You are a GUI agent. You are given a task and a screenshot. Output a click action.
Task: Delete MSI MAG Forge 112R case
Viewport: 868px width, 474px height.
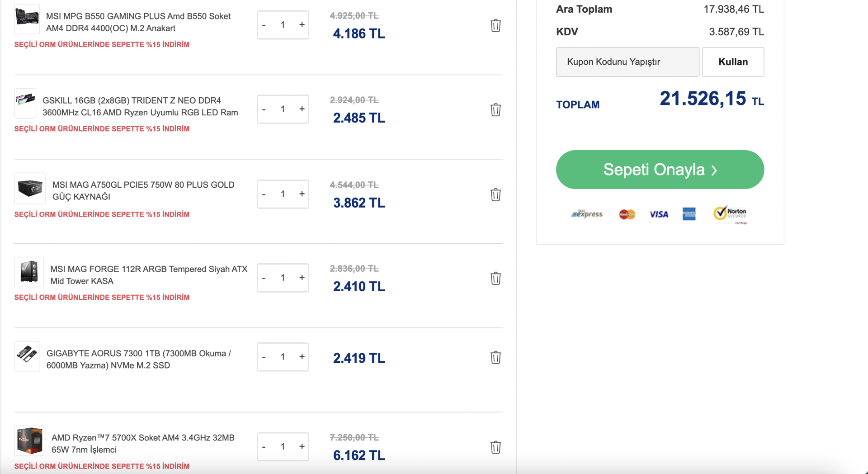point(495,278)
